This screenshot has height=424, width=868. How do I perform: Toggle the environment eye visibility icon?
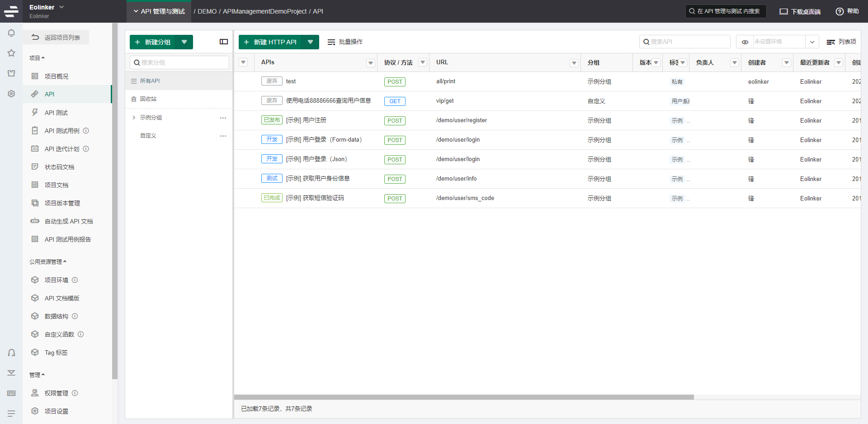[745, 42]
